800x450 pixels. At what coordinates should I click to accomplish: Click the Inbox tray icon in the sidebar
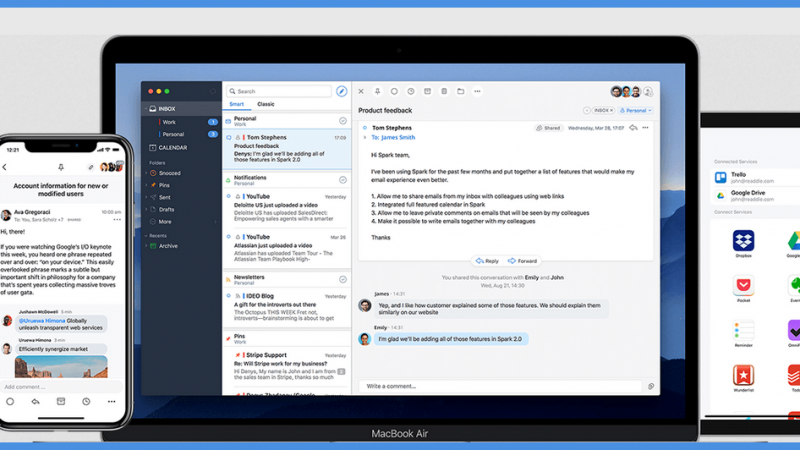click(x=153, y=109)
